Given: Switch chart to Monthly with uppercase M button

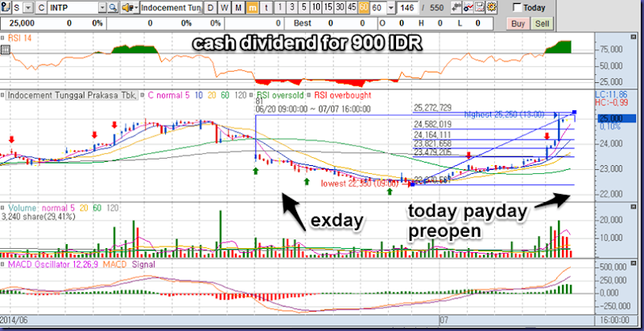Looking at the screenshot, I should pos(238,7).
